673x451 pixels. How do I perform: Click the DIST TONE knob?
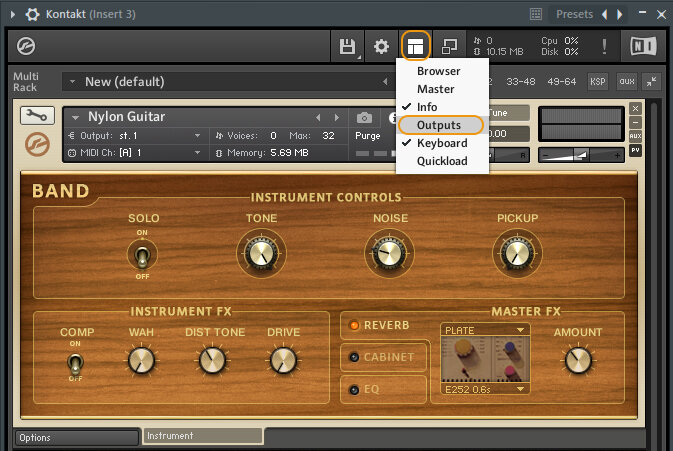[212, 360]
